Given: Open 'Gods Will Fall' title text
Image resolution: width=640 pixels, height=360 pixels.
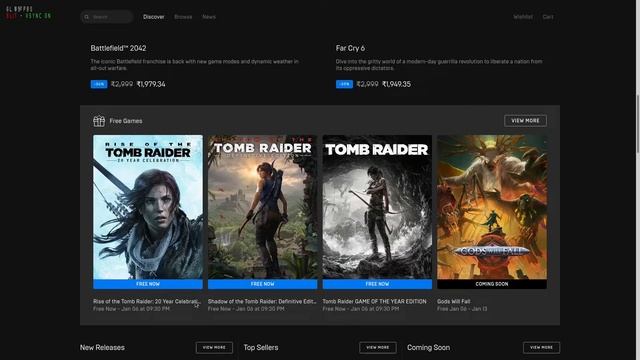Looking at the screenshot, I should (453, 301).
